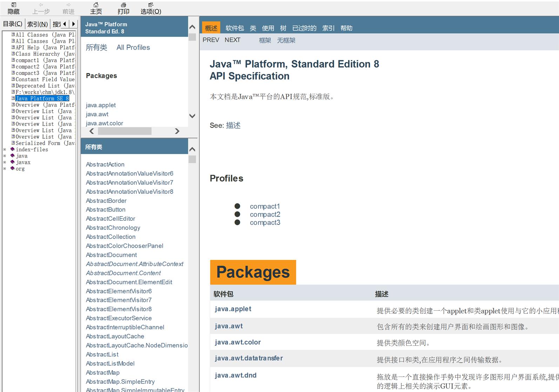Open the compact1 profile link
Viewport: 559px width, 392px height.
coord(265,206)
